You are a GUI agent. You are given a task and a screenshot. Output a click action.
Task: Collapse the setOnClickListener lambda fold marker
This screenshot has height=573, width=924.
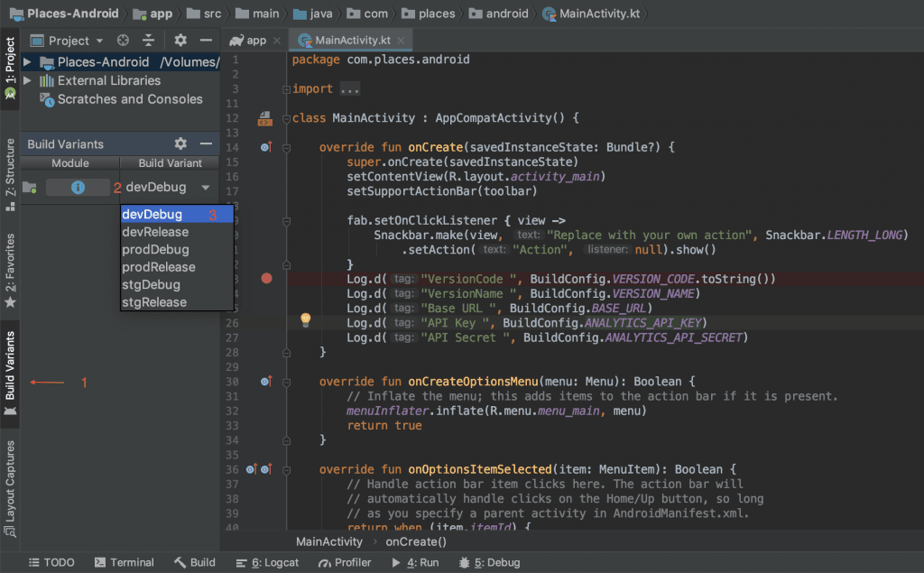click(286, 221)
